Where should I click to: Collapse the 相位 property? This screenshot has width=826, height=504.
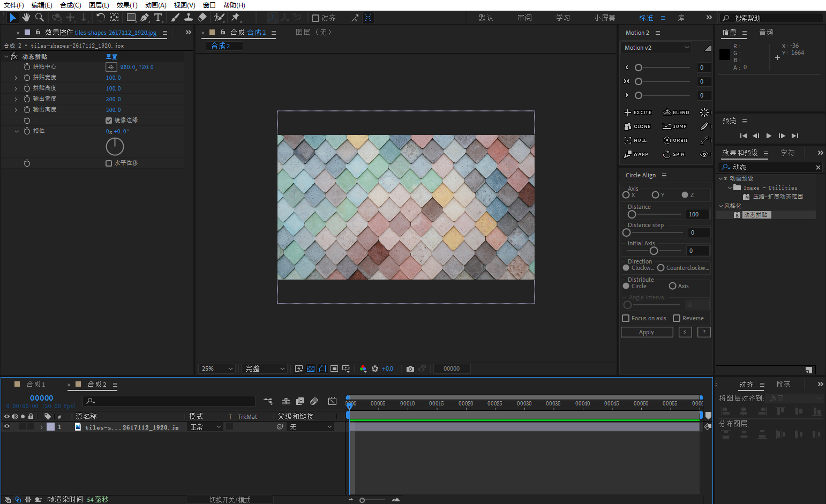click(16, 131)
